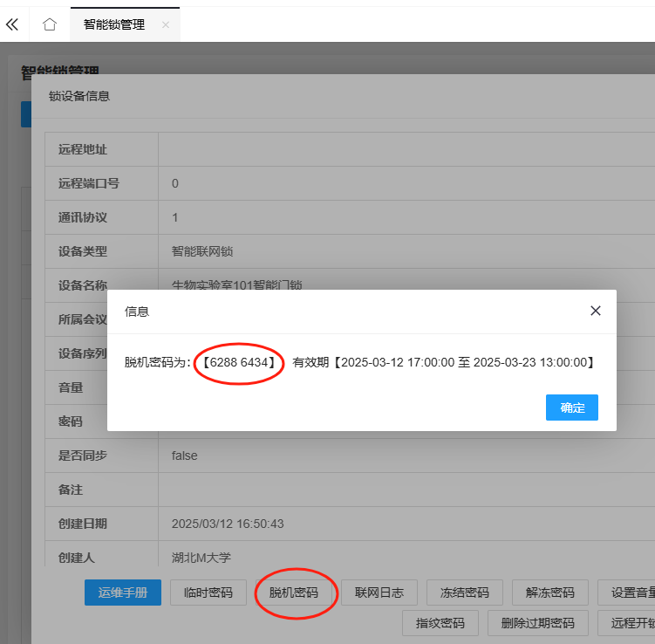The height and width of the screenshot is (644, 655).
Task: Generate a 临时密码 temporary password
Action: (x=208, y=593)
